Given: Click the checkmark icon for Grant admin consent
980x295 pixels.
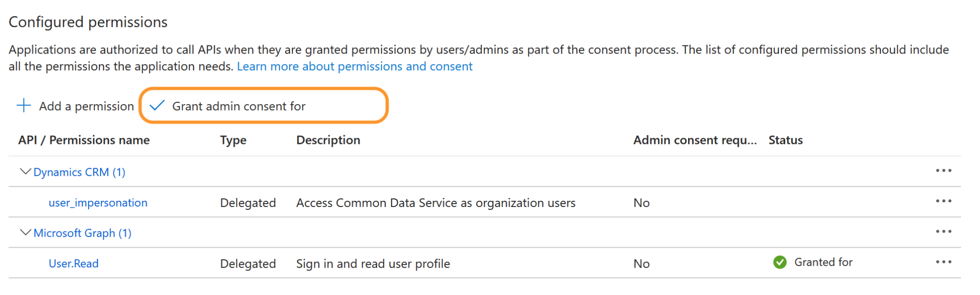Looking at the screenshot, I should coord(157,105).
